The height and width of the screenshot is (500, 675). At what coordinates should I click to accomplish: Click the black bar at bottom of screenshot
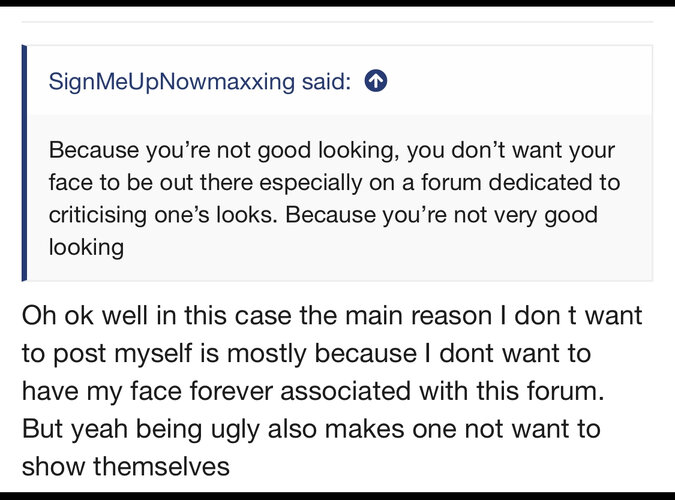[337, 495]
